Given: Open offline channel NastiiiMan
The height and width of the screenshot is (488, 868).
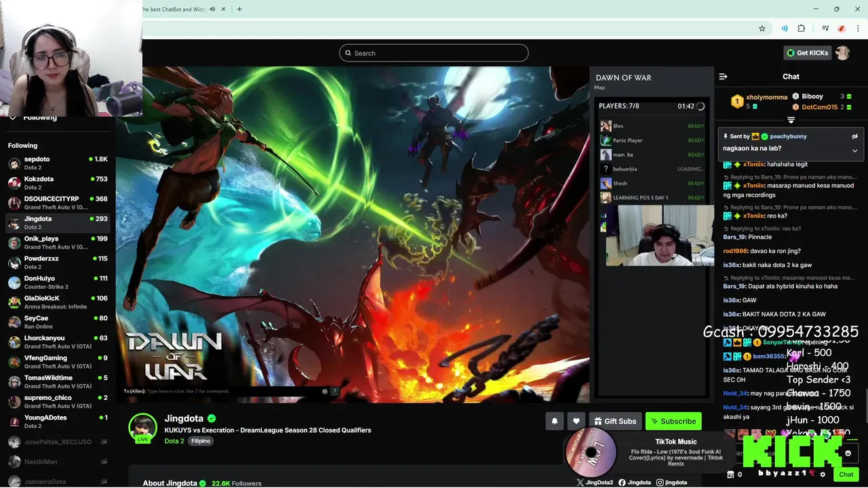Looking at the screenshot, I should coord(58,462).
